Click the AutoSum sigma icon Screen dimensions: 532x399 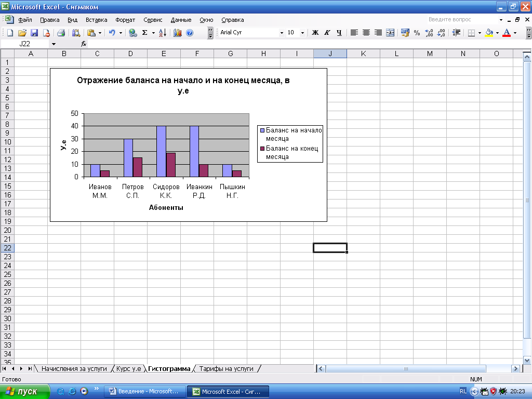(x=145, y=33)
